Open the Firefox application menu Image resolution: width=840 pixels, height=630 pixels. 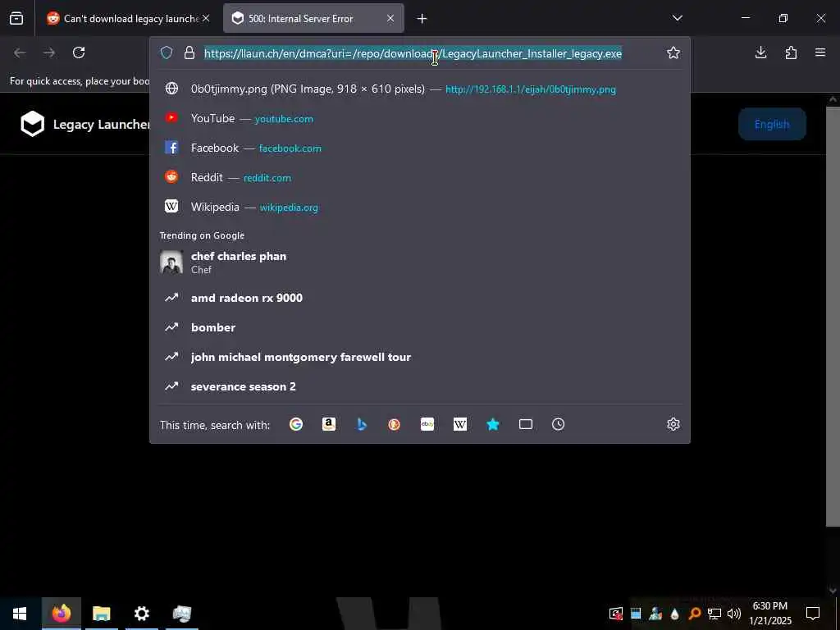pos(820,52)
